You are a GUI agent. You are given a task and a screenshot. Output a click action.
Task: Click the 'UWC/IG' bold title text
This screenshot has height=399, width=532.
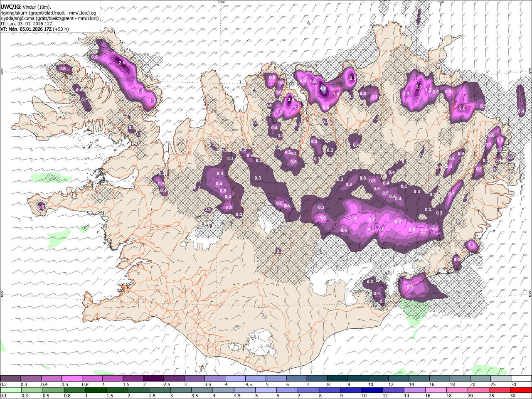point(10,7)
